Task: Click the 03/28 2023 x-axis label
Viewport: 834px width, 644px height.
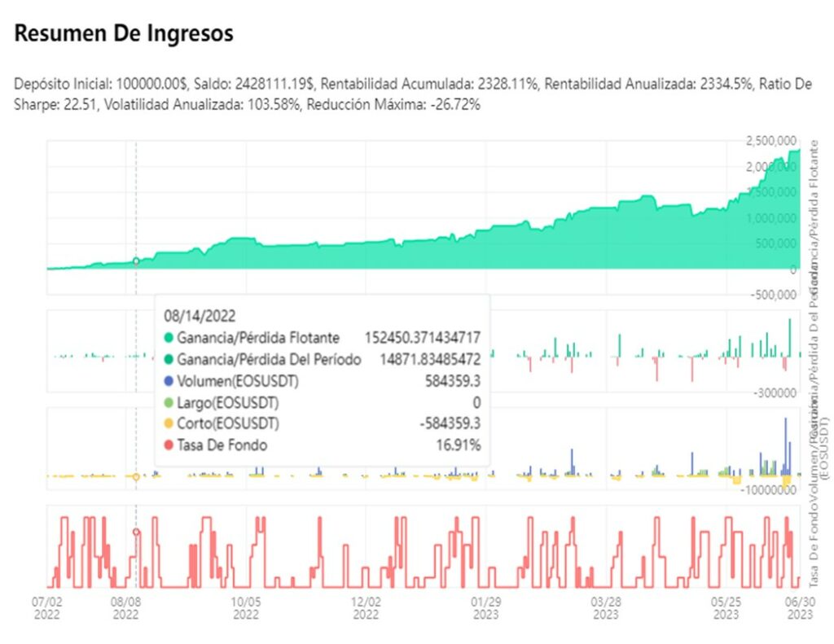Action: click(606, 608)
